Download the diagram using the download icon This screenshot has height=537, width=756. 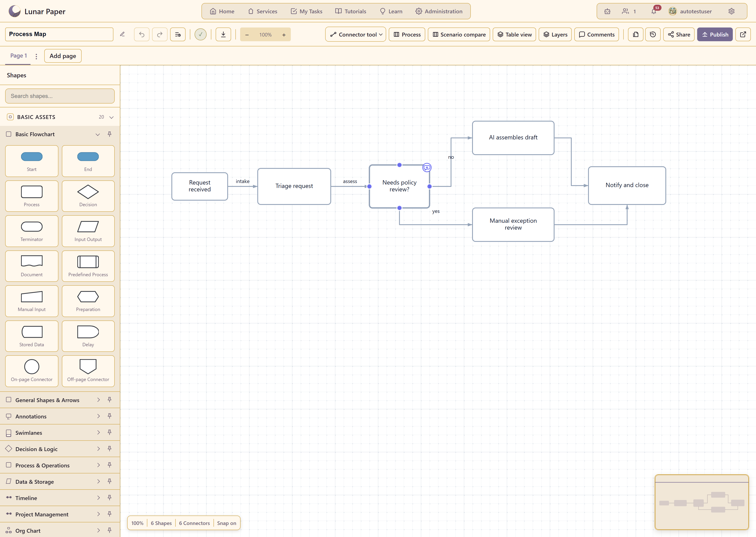click(223, 34)
